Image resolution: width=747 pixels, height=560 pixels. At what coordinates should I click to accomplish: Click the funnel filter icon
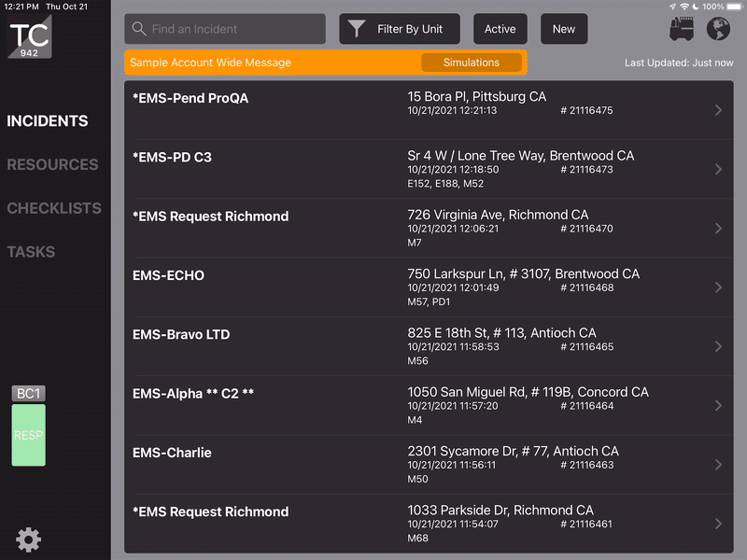(357, 29)
